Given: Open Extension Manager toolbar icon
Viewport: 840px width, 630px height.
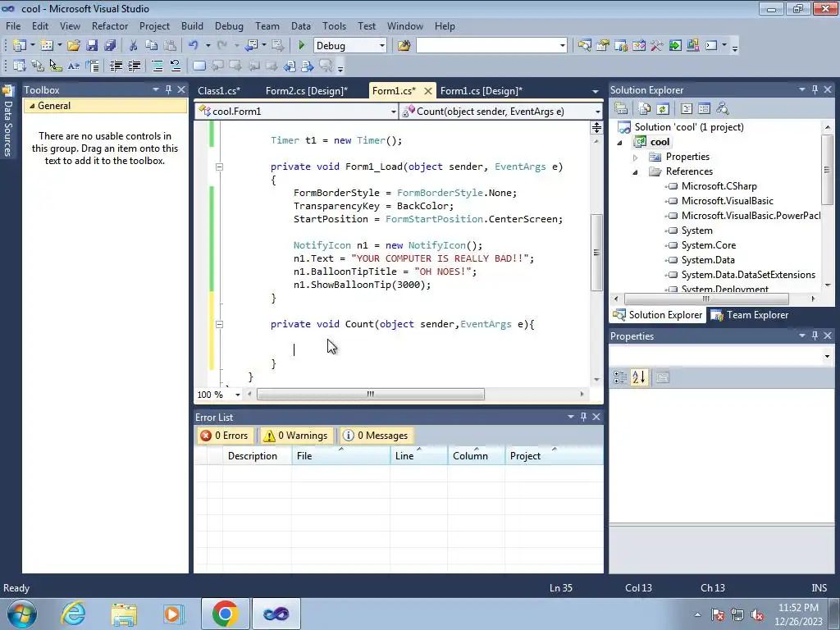Looking at the screenshot, I should [692, 46].
